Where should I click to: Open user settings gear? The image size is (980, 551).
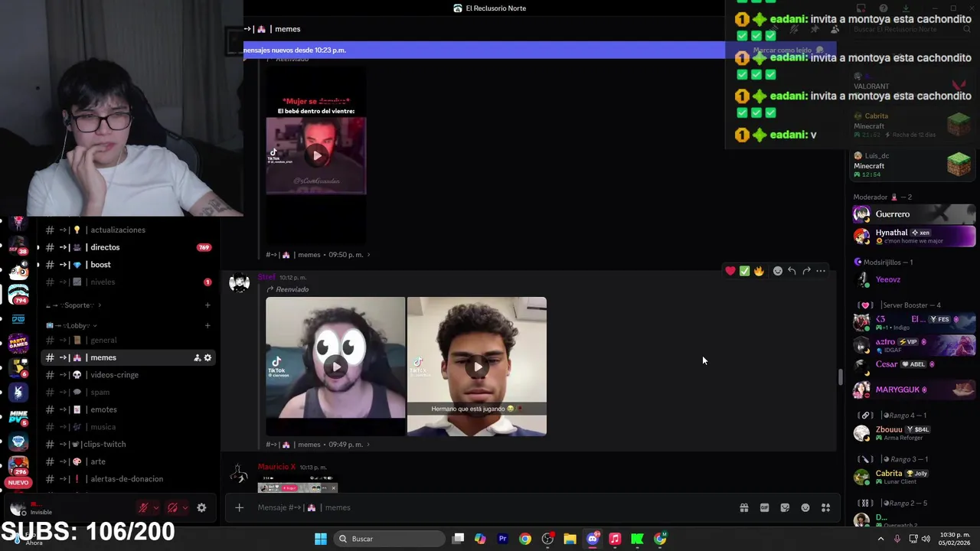[x=201, y=507]
